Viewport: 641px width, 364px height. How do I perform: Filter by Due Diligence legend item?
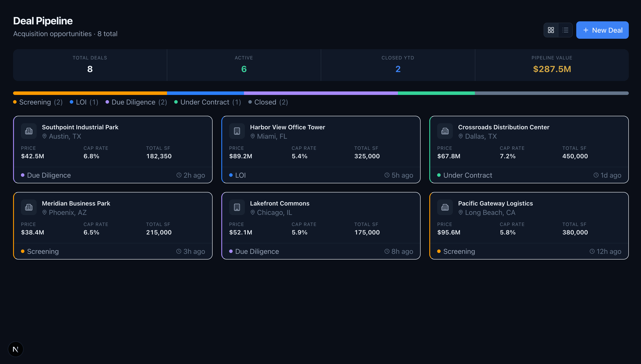coord(136,102)
